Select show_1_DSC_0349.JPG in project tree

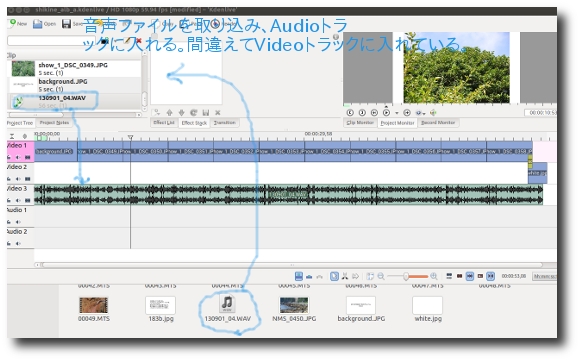click(74, 69)
